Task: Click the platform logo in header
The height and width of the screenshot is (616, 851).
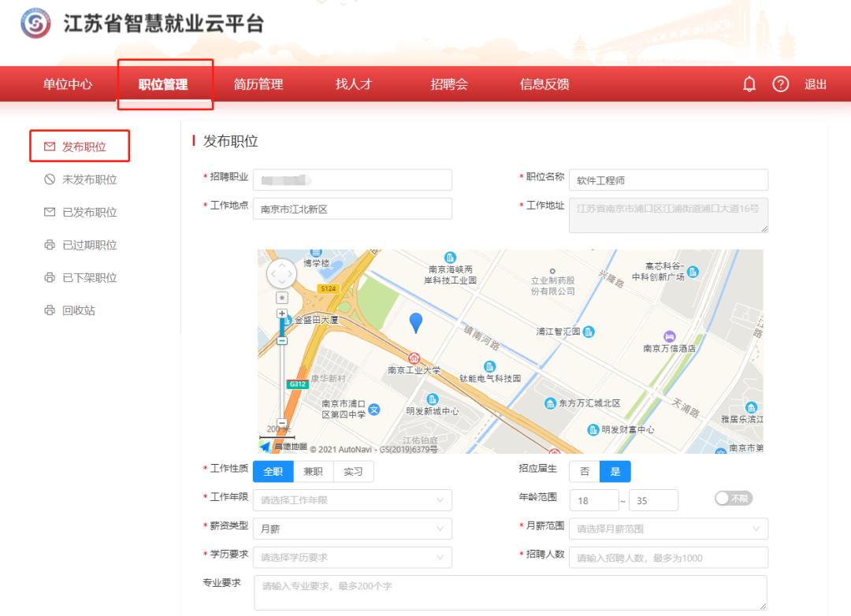Action: coord(35,24)
